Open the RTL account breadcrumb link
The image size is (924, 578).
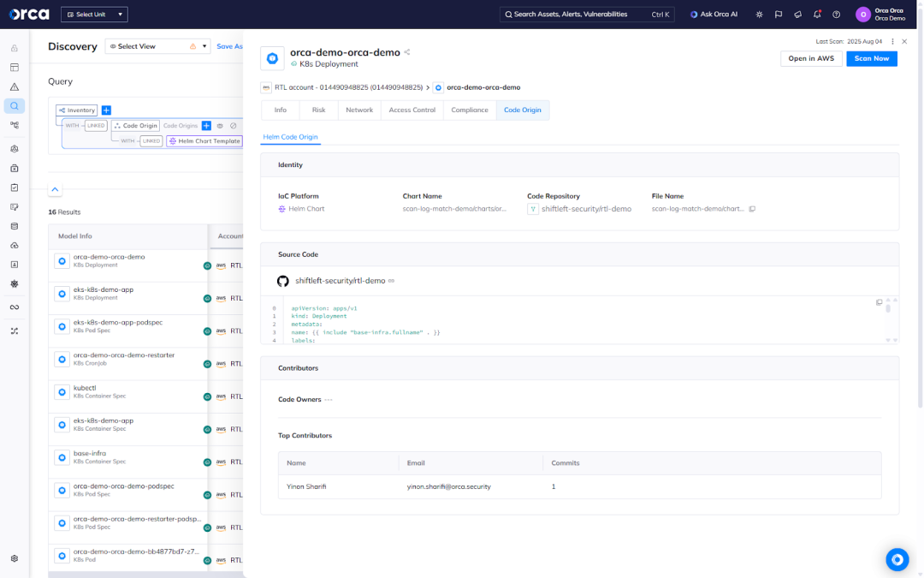click(348, 87)
